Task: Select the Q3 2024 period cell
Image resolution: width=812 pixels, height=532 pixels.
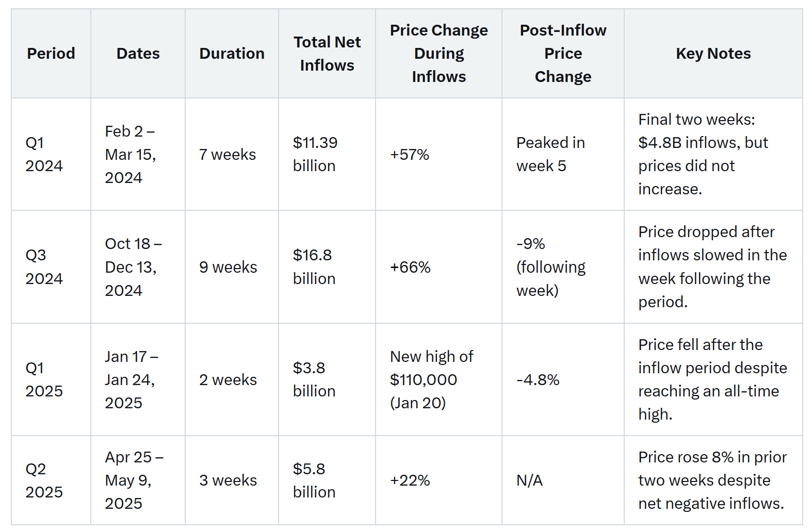Action: tap(44, 267)
